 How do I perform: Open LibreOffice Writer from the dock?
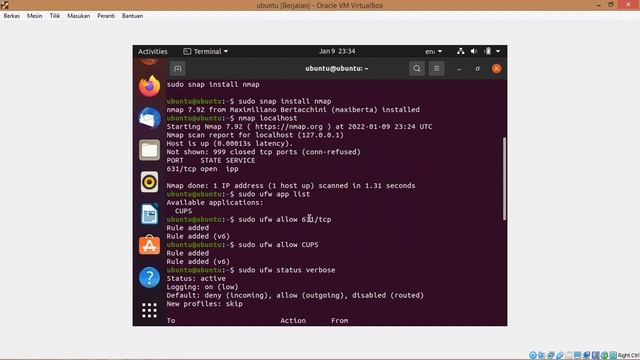tap(149, 214)
